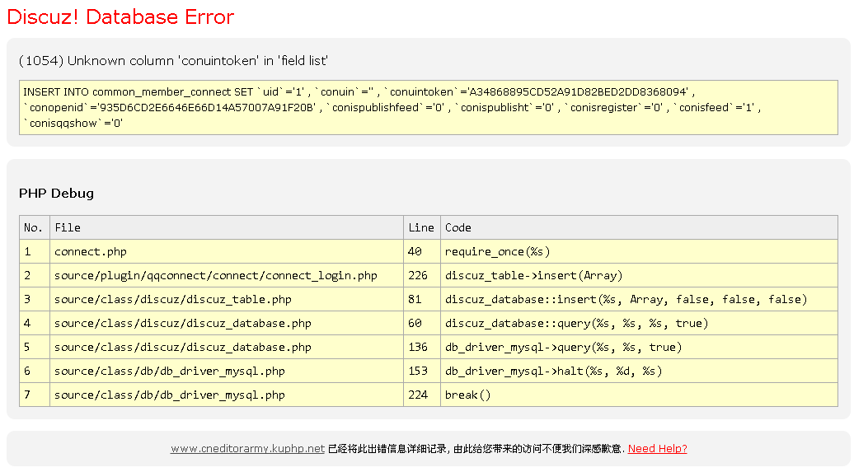
Task: Click line number 153 cell
Action: (422, 371)
